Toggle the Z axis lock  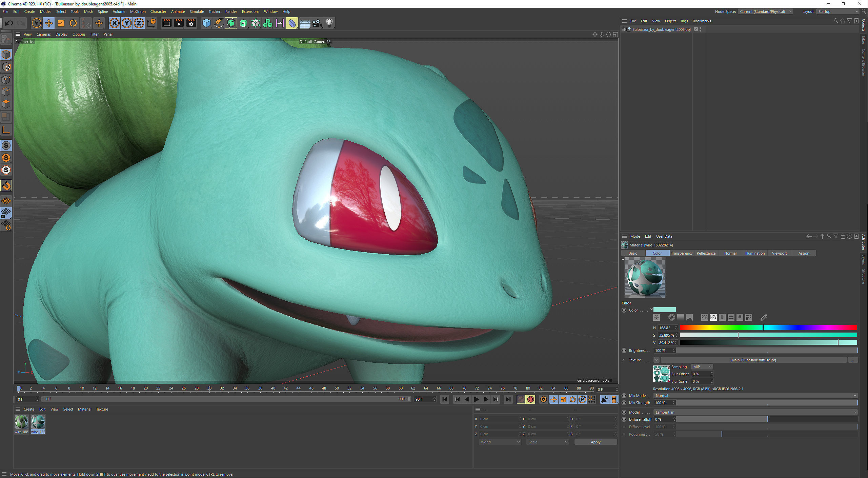[x=139, y=23]
